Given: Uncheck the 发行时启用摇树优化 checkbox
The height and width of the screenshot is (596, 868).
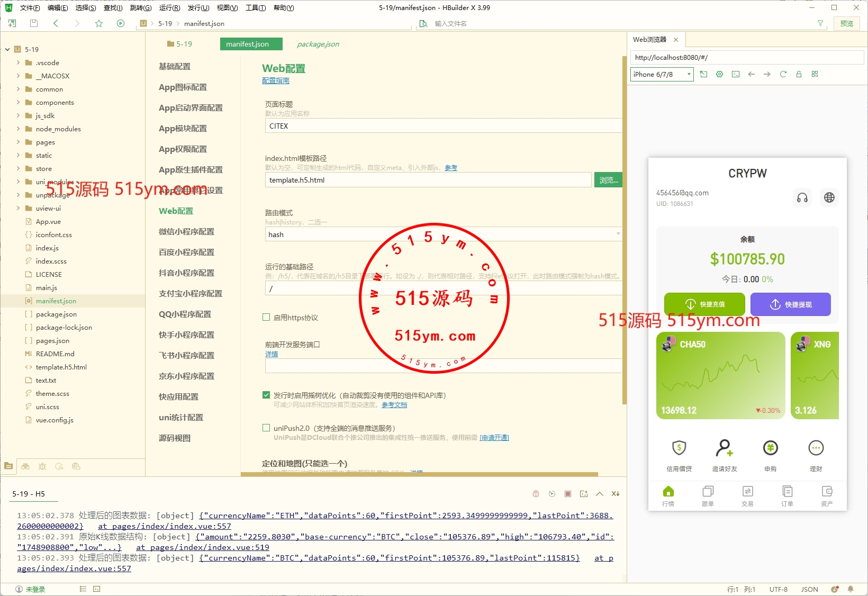Looking at the screenshot, I should [266, 395].
